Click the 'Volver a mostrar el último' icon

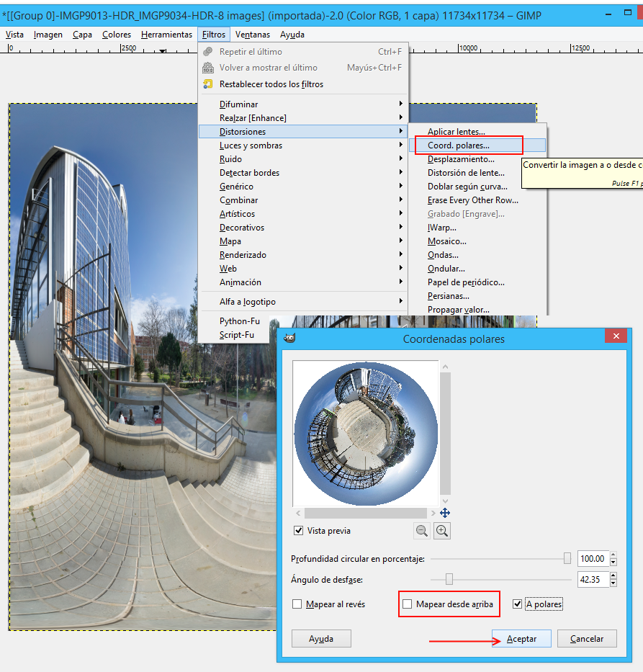[208, 68]
